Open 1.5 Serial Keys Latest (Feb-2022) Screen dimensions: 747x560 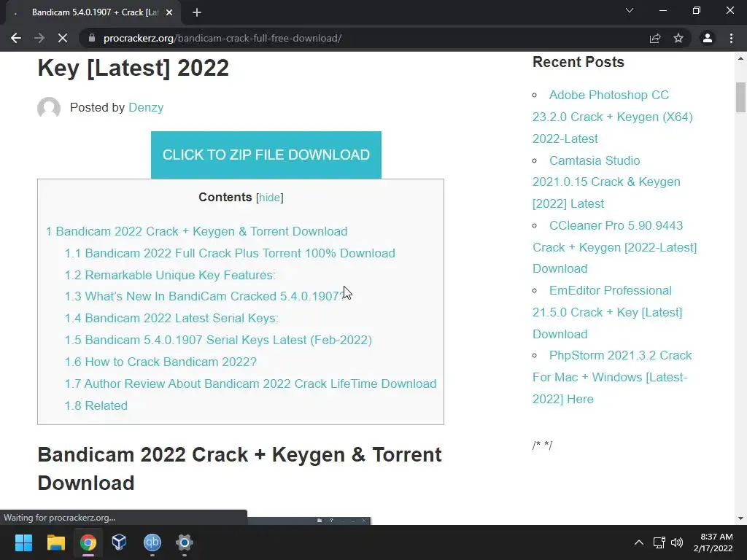(x=218, y=340)
